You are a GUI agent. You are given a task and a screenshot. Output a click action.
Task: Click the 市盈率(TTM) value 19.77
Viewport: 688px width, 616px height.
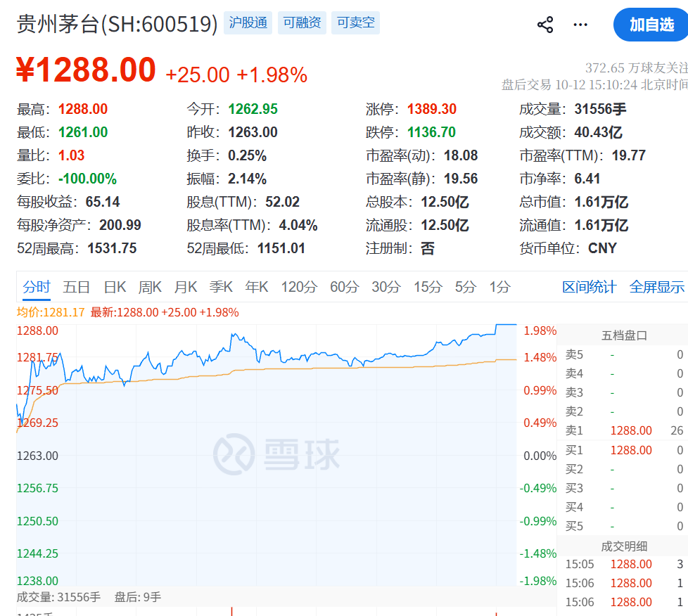pyautogui.click(x=629, y=155)
